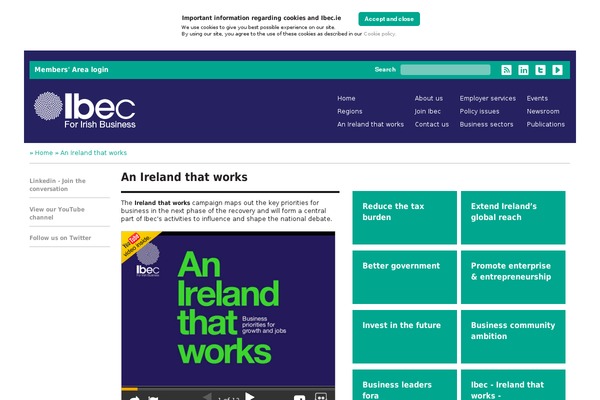
Task: Click Home in the breadcrumb
Action: [x=44, y=153]
